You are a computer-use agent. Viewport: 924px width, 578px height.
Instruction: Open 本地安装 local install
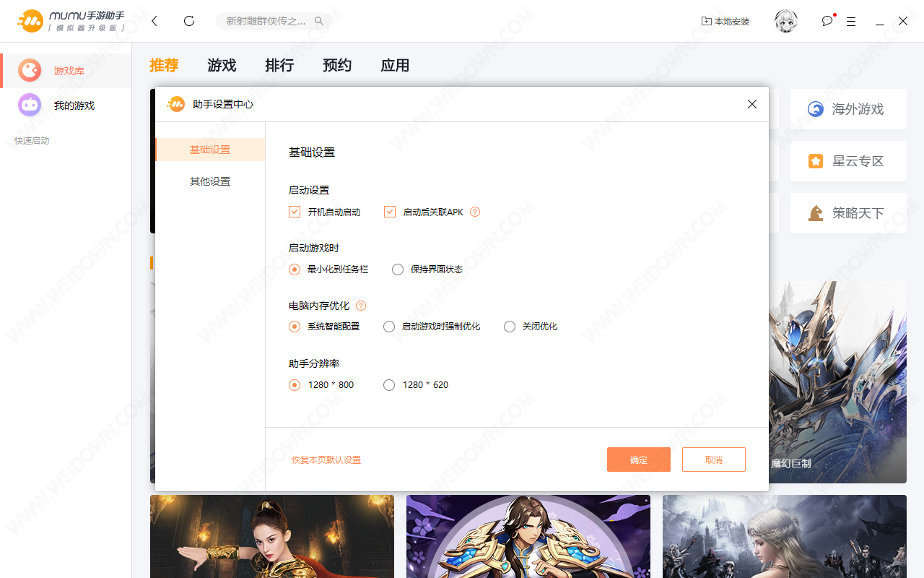tap(725, 21)
